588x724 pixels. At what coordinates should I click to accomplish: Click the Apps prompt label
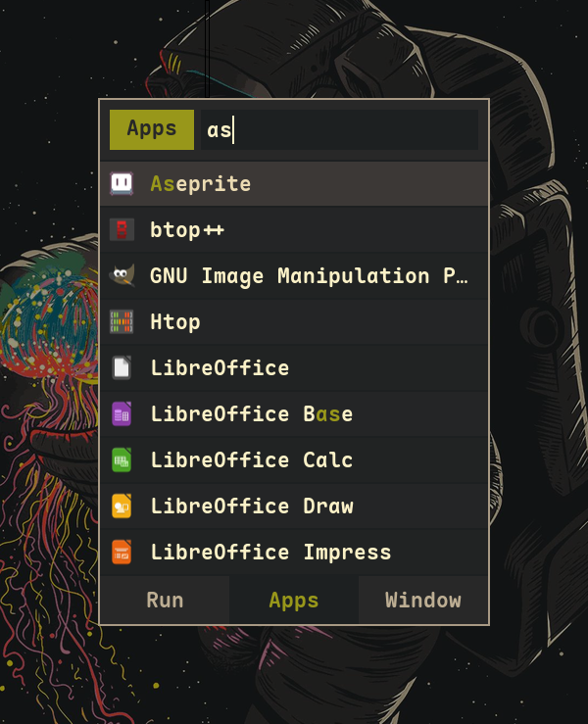(x=152, y=129)
